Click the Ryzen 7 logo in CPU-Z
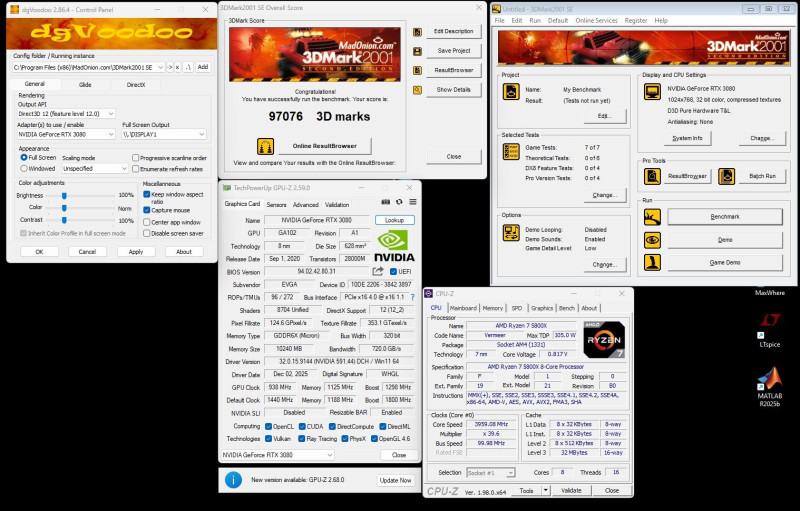This screenshot has height=511, width=800. click(604, 340)
